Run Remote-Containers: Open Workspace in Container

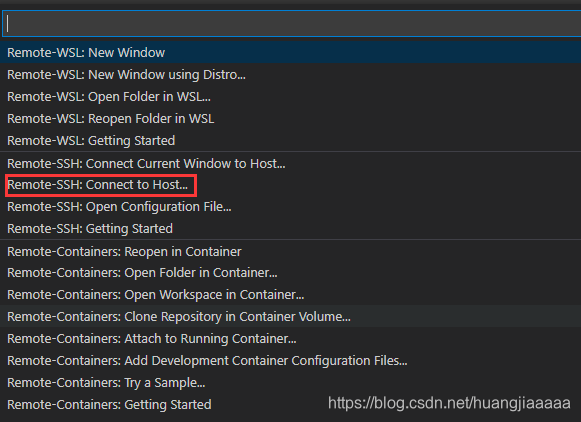(290, 295)
